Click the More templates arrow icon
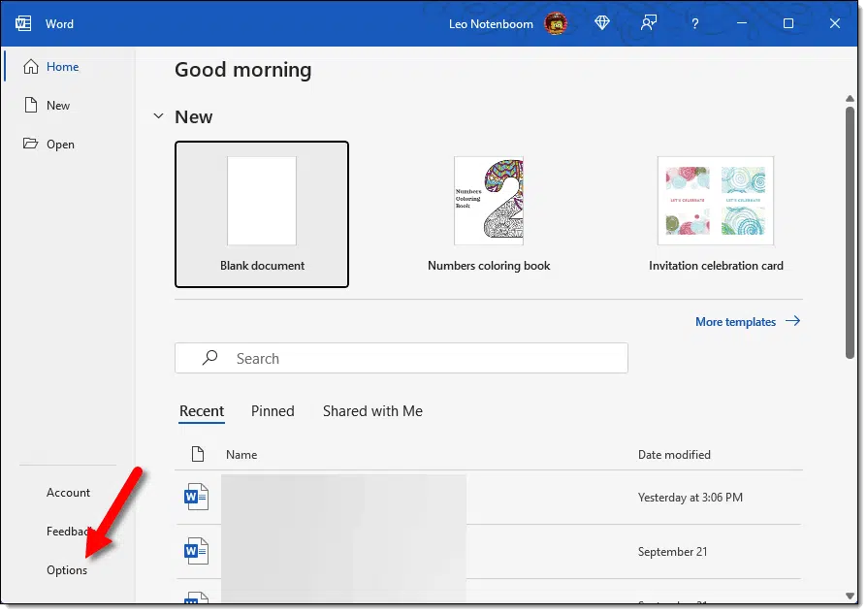 point(792,321)
